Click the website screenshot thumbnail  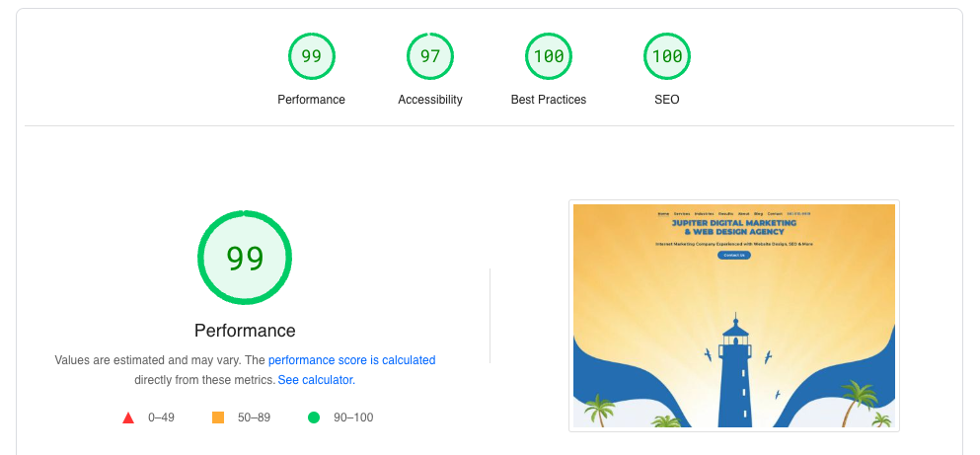733,316
